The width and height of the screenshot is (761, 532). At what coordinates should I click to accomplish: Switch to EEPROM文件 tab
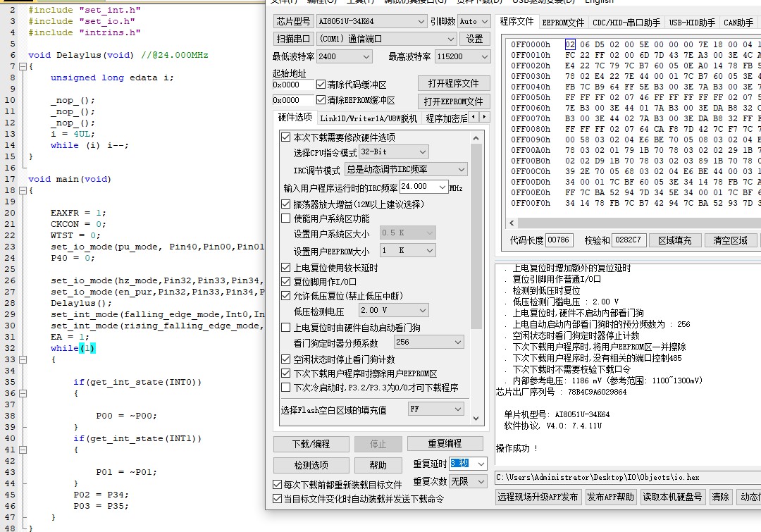tap(563, 23)
